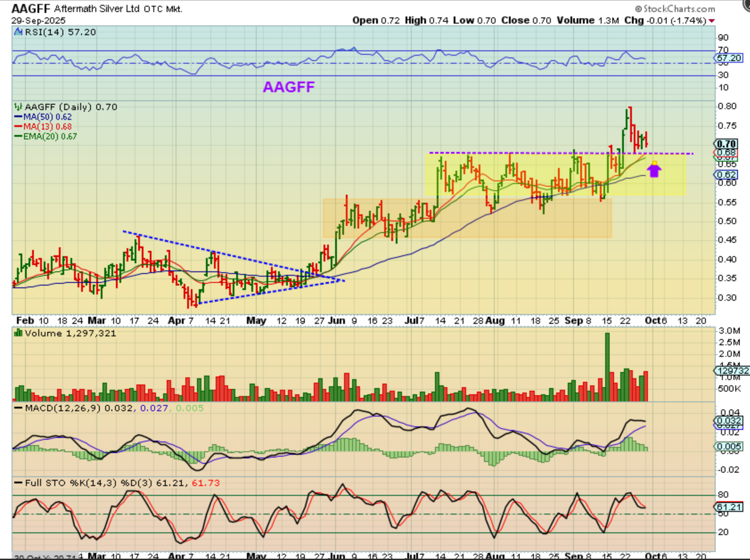Click the OTC Mkt. exchange label

[163, 8]
